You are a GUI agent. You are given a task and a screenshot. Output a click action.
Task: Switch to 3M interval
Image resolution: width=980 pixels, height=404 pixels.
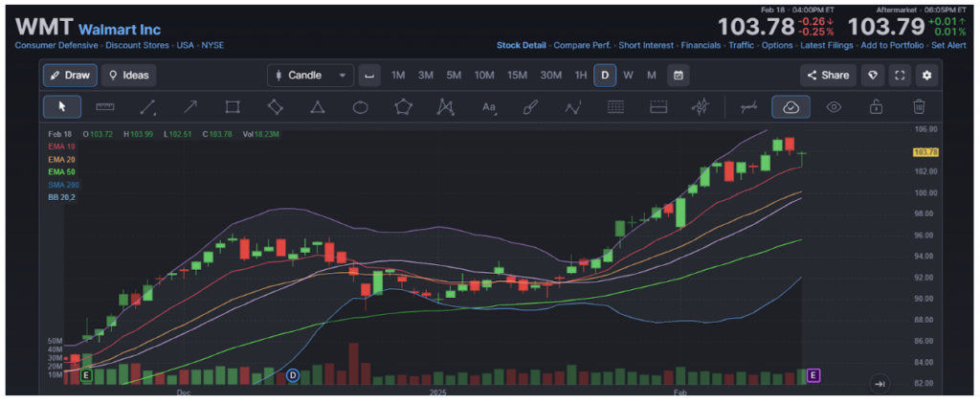click(x=426, y=75)
